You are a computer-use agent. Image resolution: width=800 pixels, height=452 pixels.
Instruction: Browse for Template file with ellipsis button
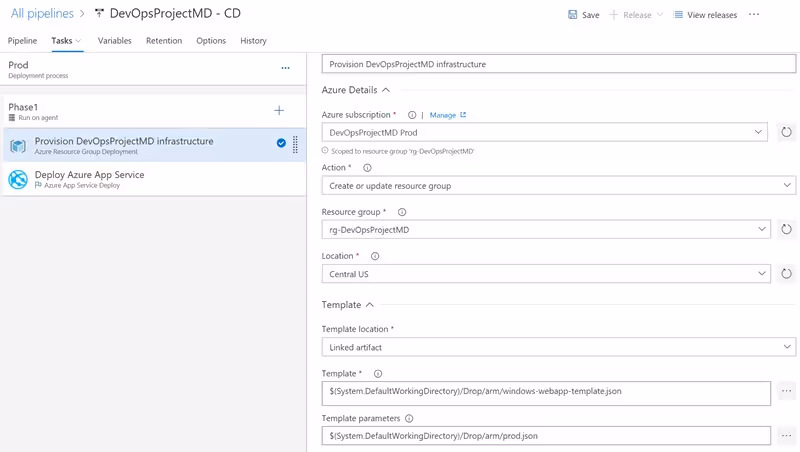tap(786, 391)
